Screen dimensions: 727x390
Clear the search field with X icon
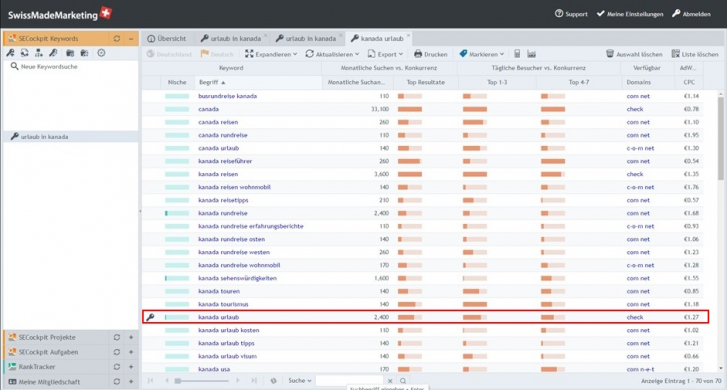pos(390,381)
